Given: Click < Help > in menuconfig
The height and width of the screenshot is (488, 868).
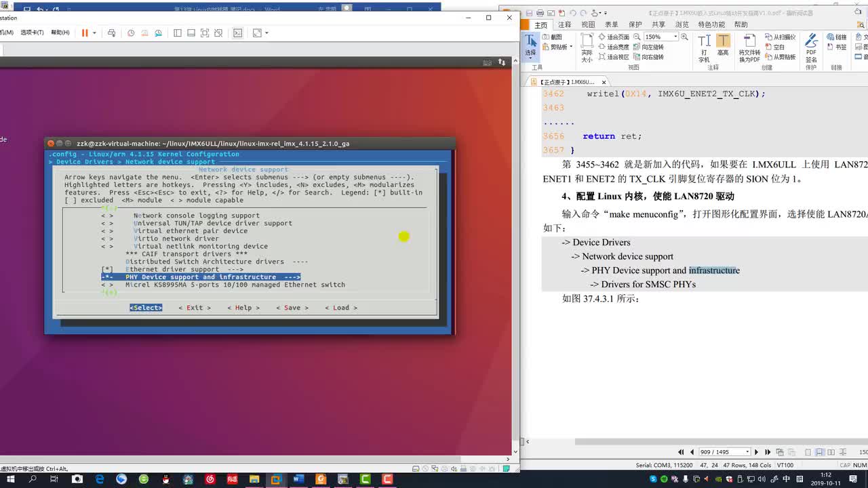Looking at the screenshot, I should coord(243,308).
